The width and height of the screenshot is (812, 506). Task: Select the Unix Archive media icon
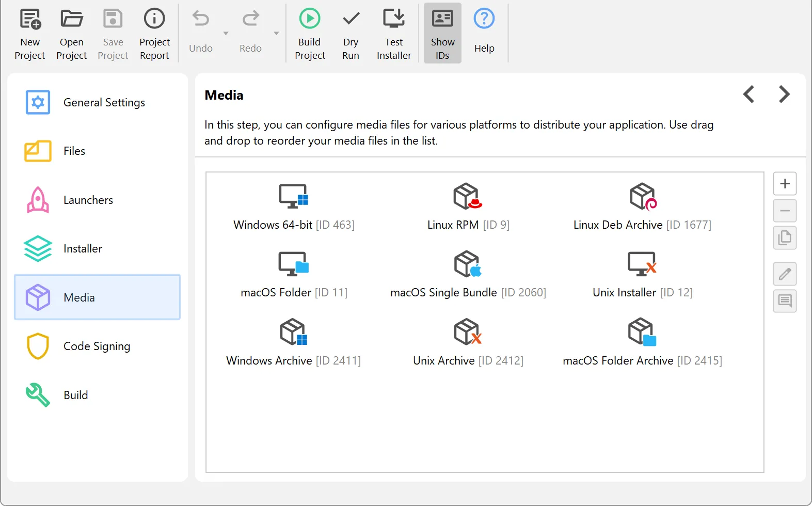pos(468,331)
